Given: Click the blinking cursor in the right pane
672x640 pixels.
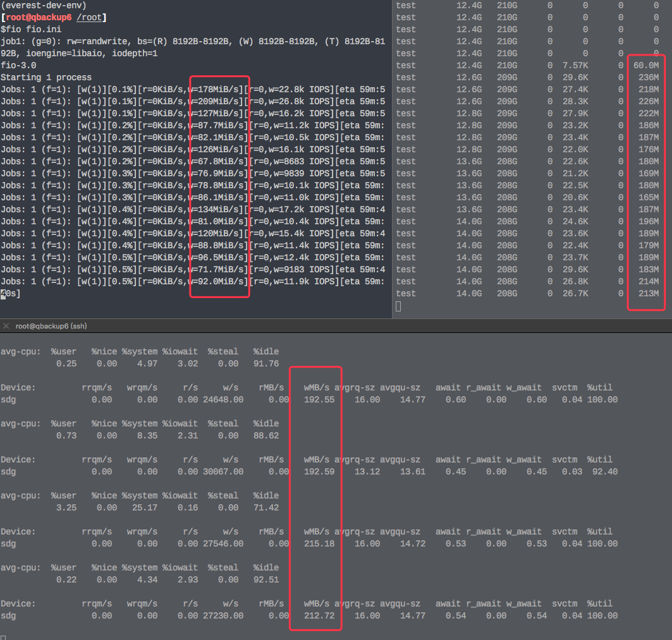Looking at the screenshot, I should [x=397, y=306].
